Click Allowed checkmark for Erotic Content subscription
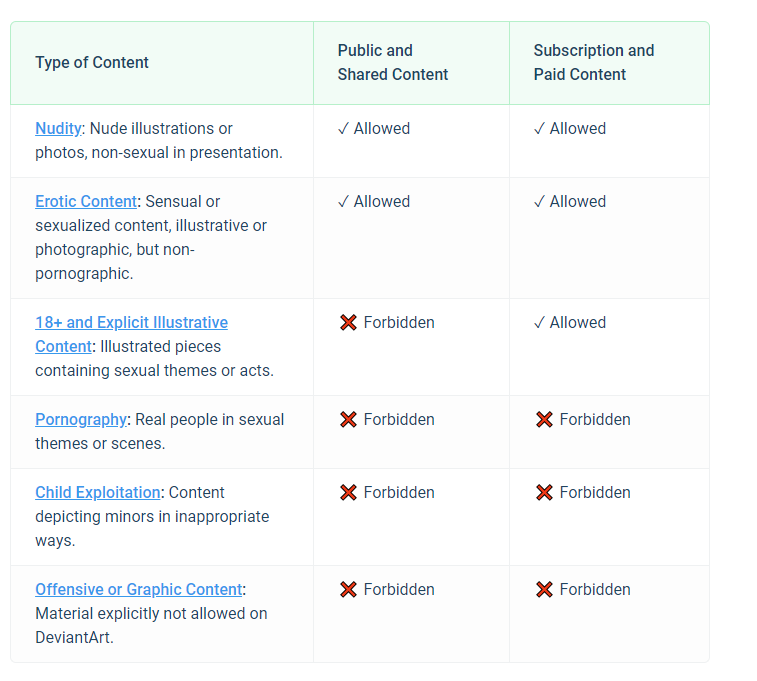The width and height of the screenshot is (757, 681). pos(539,202)
